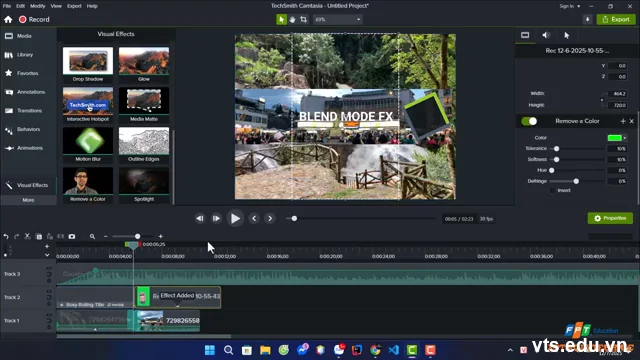Open the View menu
The image size is (640, 360).
coord(56,6)
